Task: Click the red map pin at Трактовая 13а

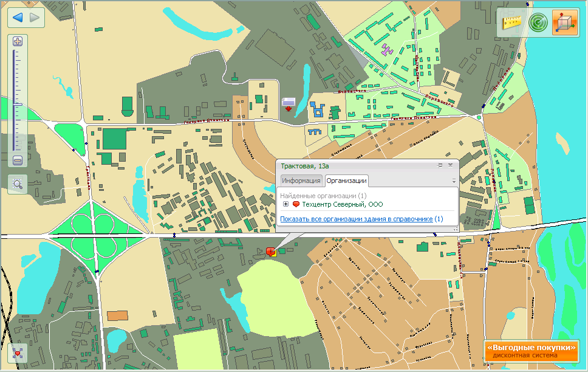Action: point(270,251)
